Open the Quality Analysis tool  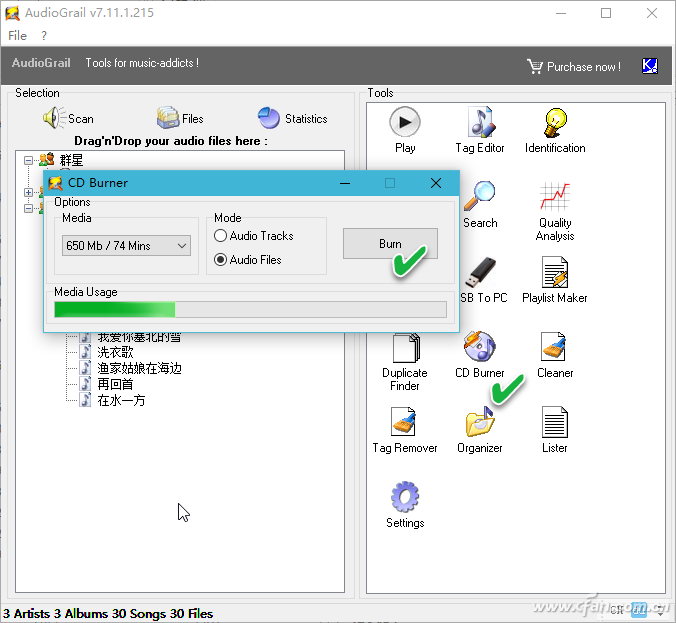[x=555, y=211]
